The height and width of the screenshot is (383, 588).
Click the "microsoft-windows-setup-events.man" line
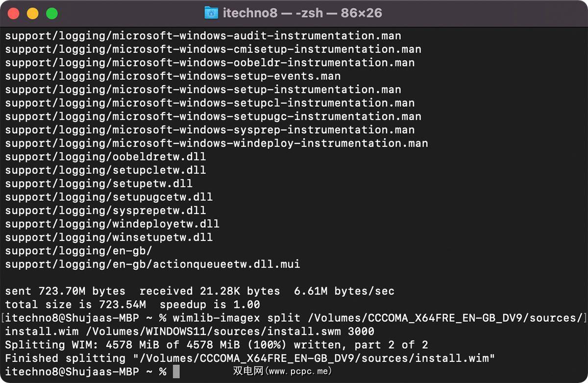point(226,76)
